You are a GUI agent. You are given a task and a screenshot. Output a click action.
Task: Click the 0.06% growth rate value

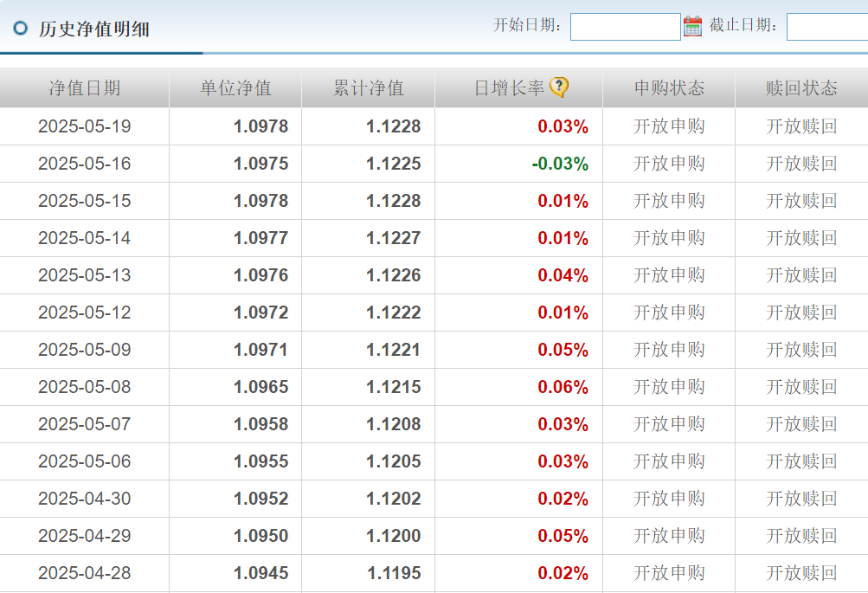[x=563, y=387]
